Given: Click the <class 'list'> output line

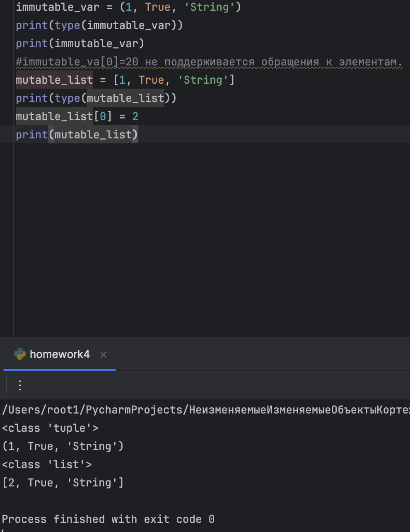Looking at the screenshot, I should point(47,464).
